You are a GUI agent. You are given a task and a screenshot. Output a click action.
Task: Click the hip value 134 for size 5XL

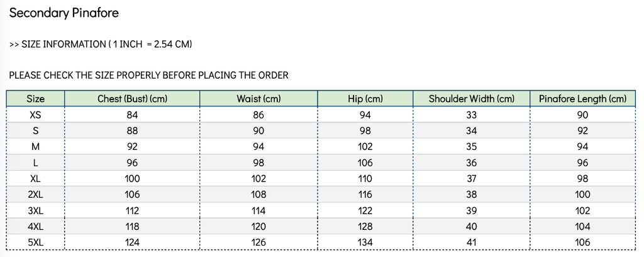click(x=365, y=243)
